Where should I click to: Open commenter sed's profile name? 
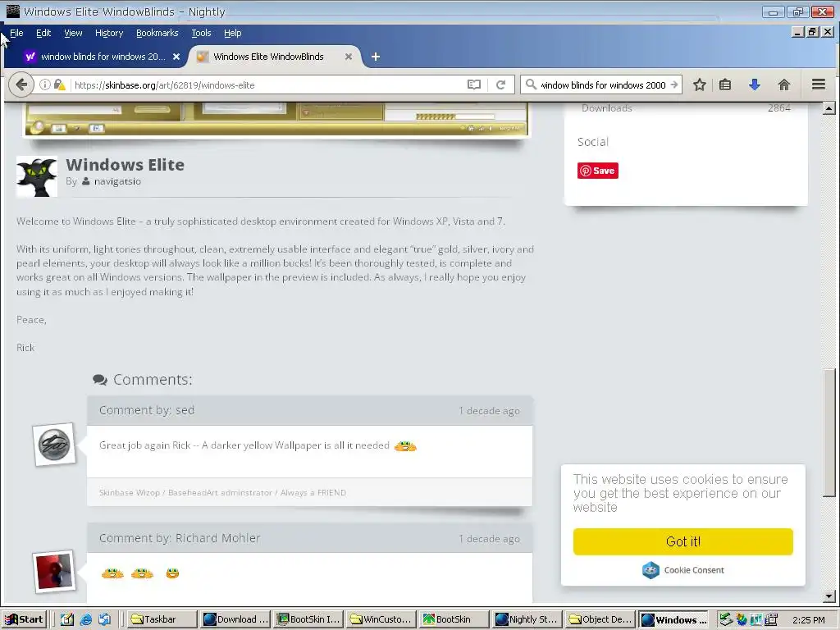tap(185, 410)
